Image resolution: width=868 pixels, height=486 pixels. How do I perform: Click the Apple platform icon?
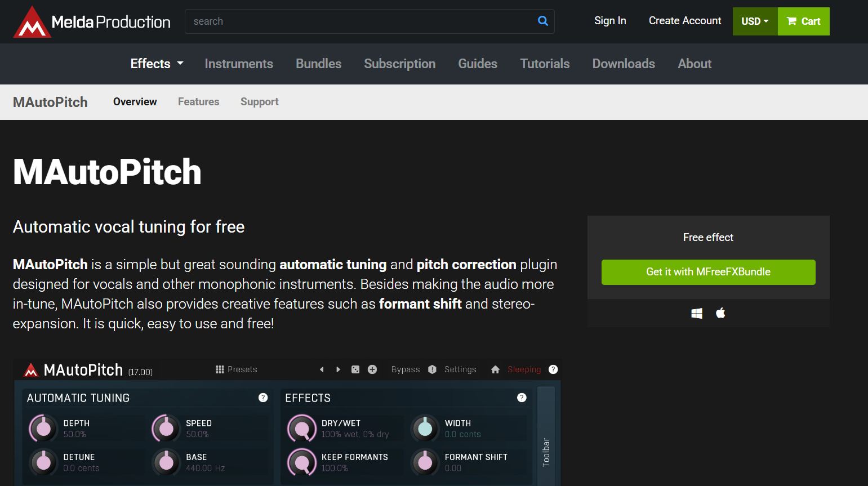click(720, 313)
